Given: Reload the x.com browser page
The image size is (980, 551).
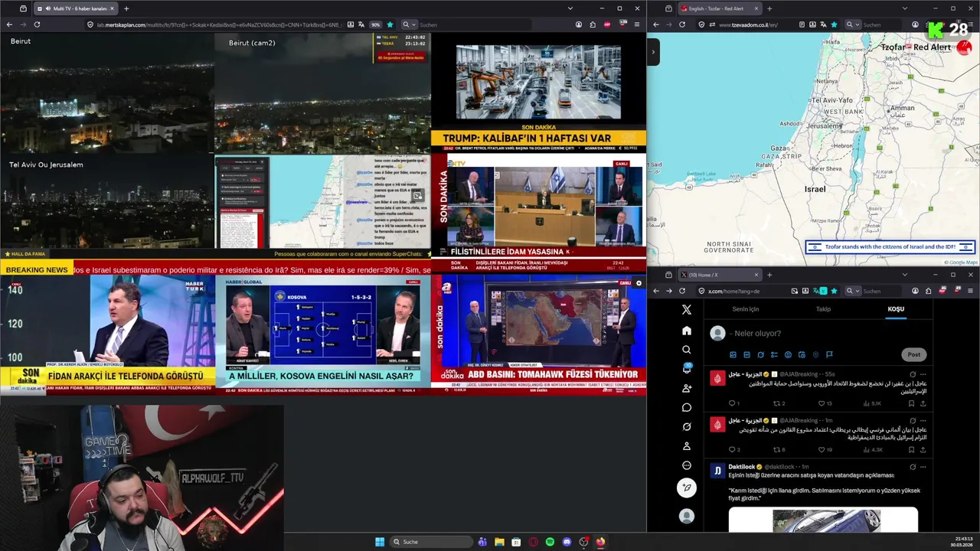Looking at the screenshot, I should (x=682, y=291).
